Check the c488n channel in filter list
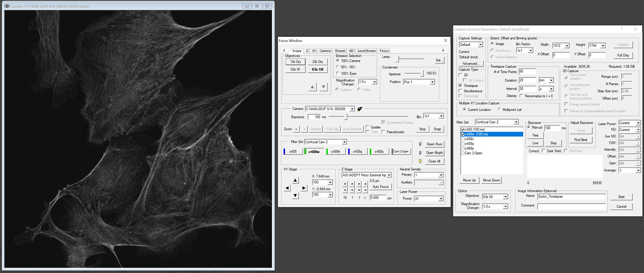644x273 pixels. coord(463,139)
